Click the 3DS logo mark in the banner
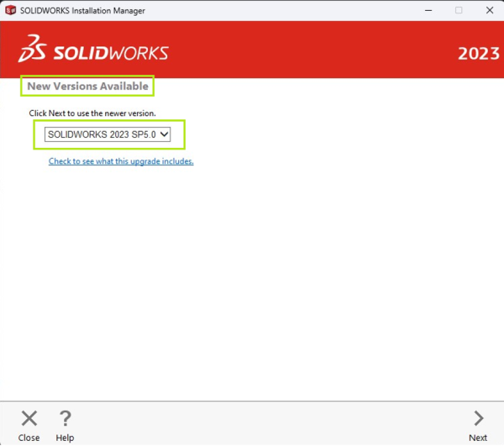 [x=32, y=50]
